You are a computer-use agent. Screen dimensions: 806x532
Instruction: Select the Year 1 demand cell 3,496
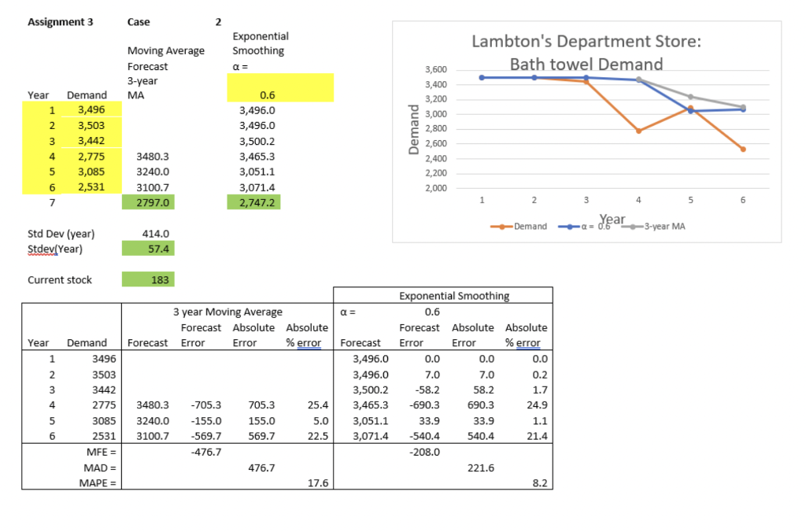point(91,109)
